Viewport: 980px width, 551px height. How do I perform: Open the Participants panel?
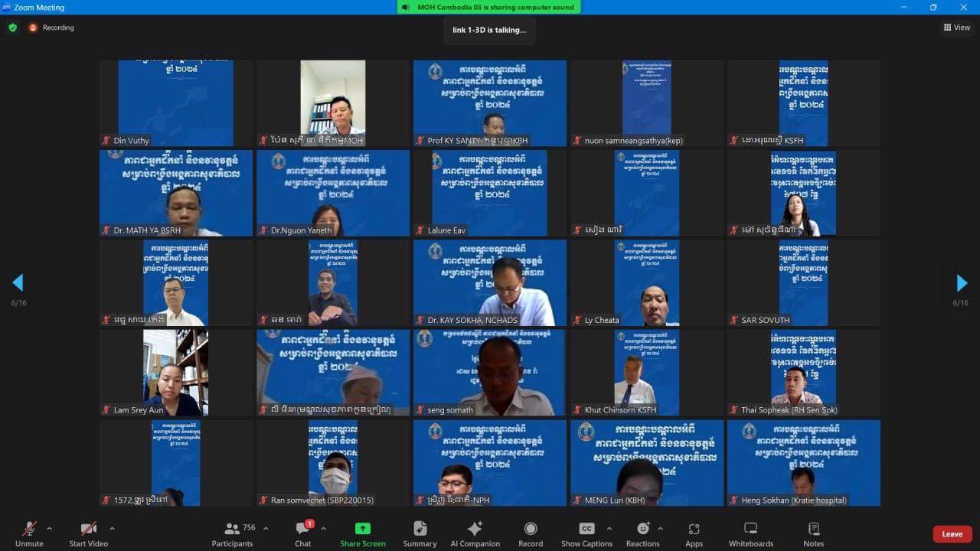click(x=232, y=533)
